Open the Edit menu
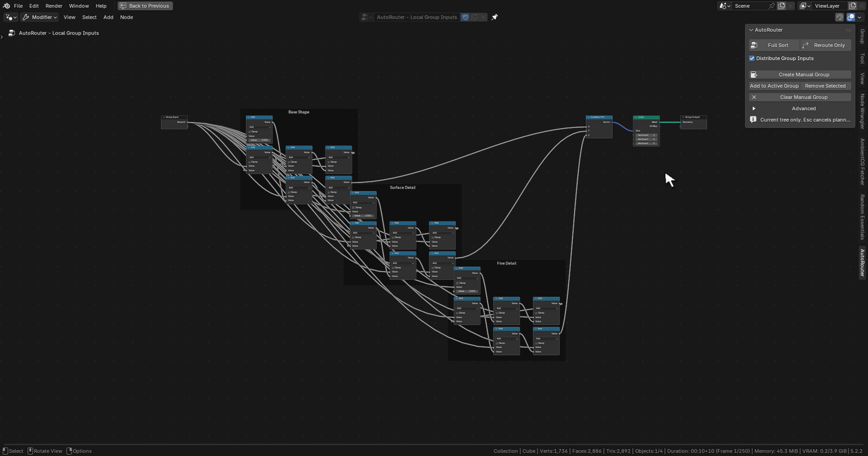868x456 pixels. (34, 5)
